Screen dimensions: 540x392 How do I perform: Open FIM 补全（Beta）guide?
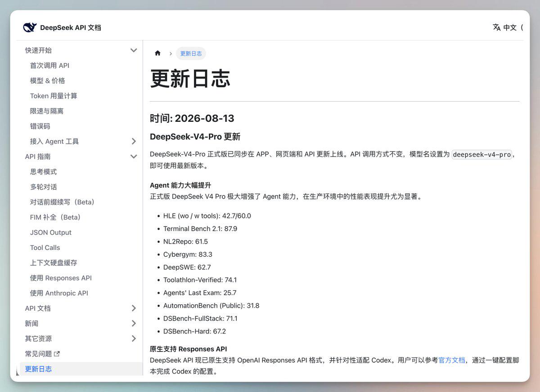click(x=55, y=217)
